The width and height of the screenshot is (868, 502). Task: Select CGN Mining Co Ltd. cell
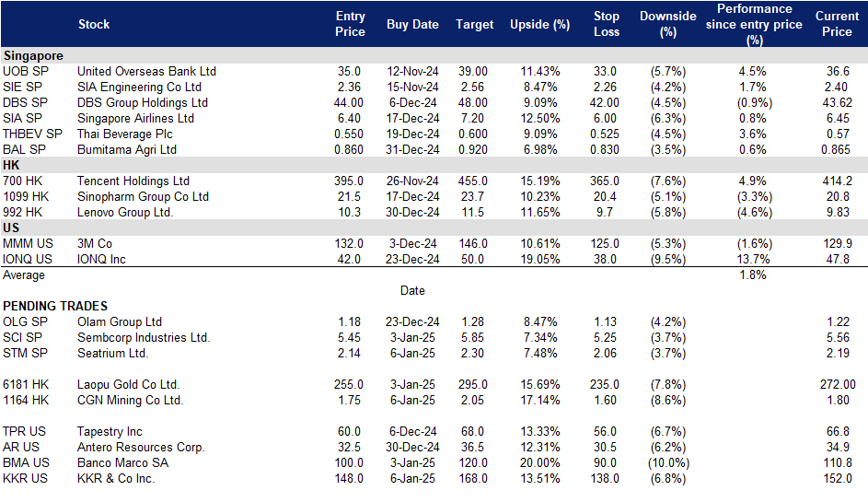click(130, 400)
